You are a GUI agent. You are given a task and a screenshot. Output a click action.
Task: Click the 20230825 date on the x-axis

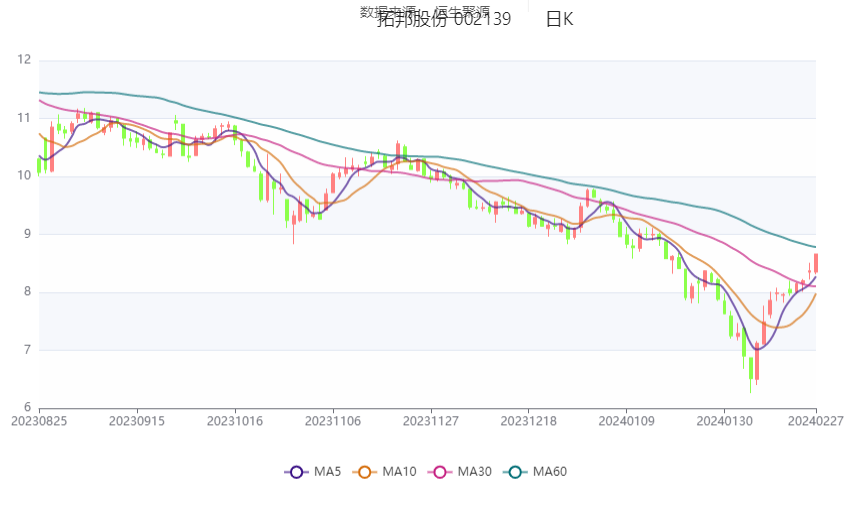(x=39, y=422)
